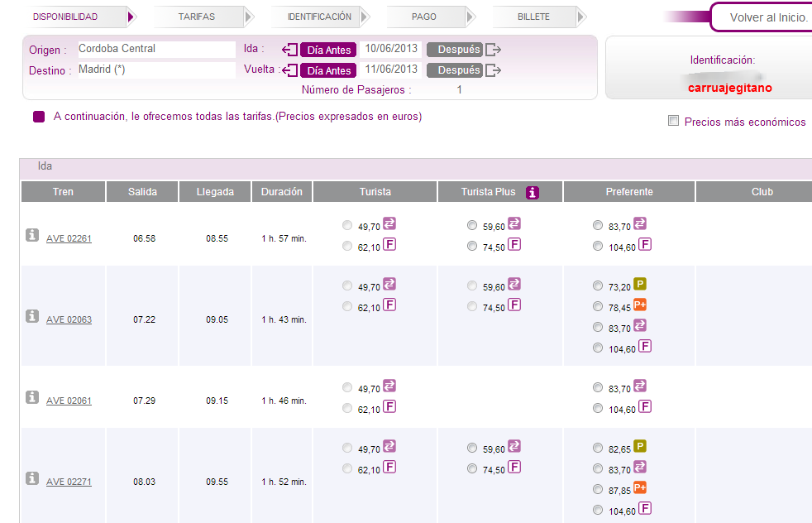The width and height of the screenshot is (812, 523).
Task: Click duration 1 h. 43 min.
Action: (x=284, y=319)
